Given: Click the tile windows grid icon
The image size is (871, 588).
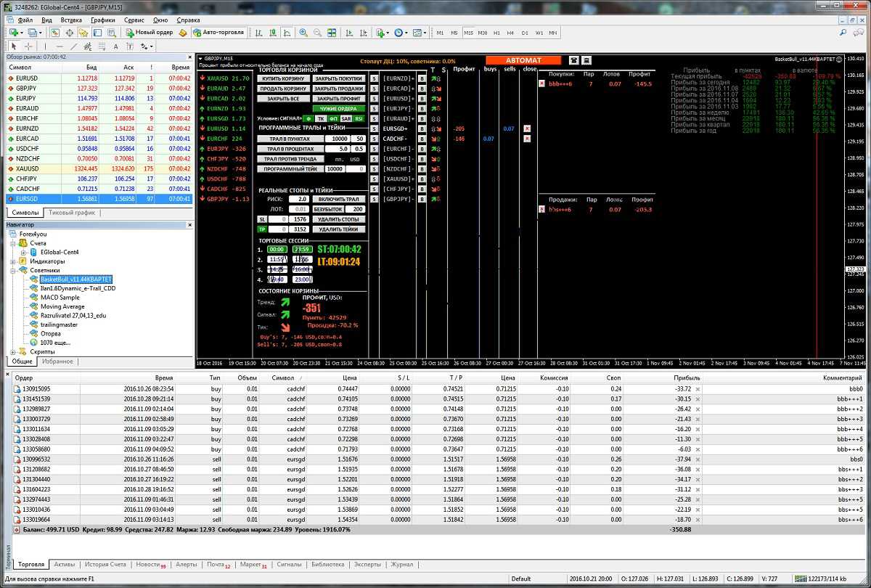Looking at the screenshot, I should click(332, 33).
